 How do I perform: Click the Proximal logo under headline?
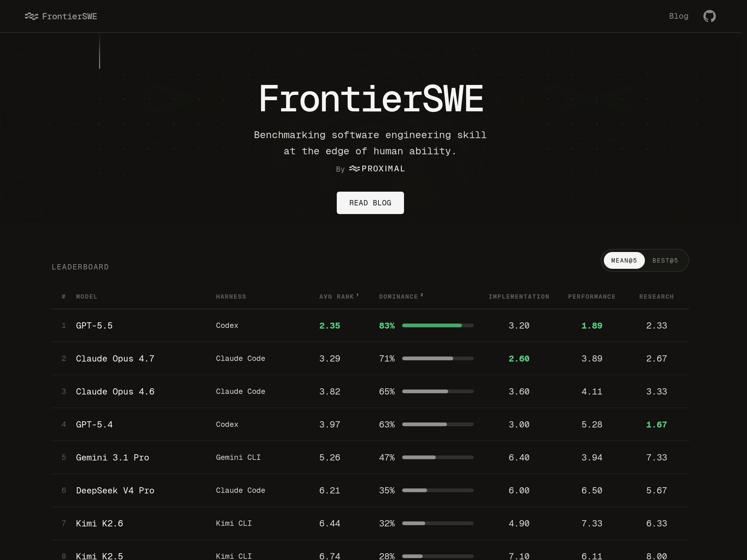(x=377, y=168)
